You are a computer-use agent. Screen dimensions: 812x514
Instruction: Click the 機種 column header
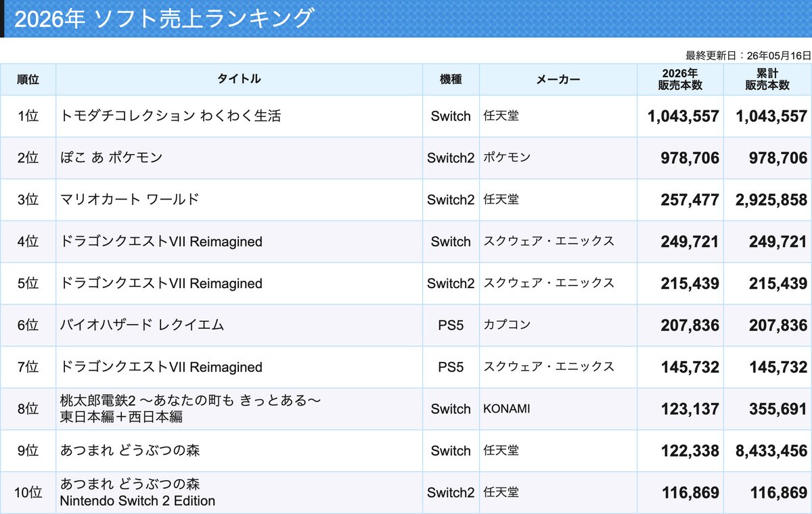pyautogui.click(x=451, y=79)
